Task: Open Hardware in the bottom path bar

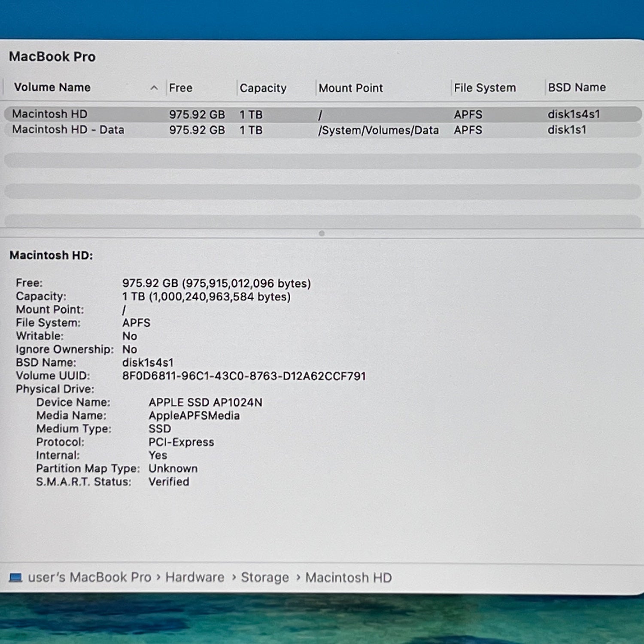Action: pos(195,577)
